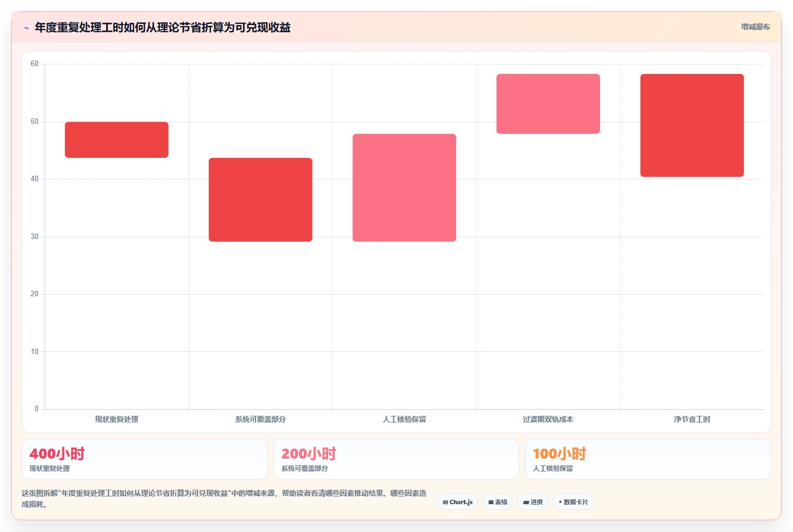This screenshot has height=532, width=793.
Task: Click the 系统可覆盖部分 bar in chart
Action: [x=260, y=200]
